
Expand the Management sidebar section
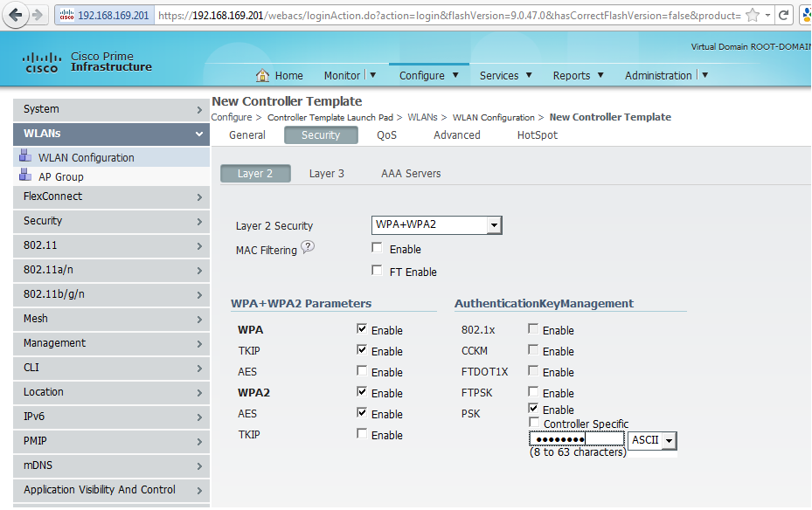(x=111, y=343)
